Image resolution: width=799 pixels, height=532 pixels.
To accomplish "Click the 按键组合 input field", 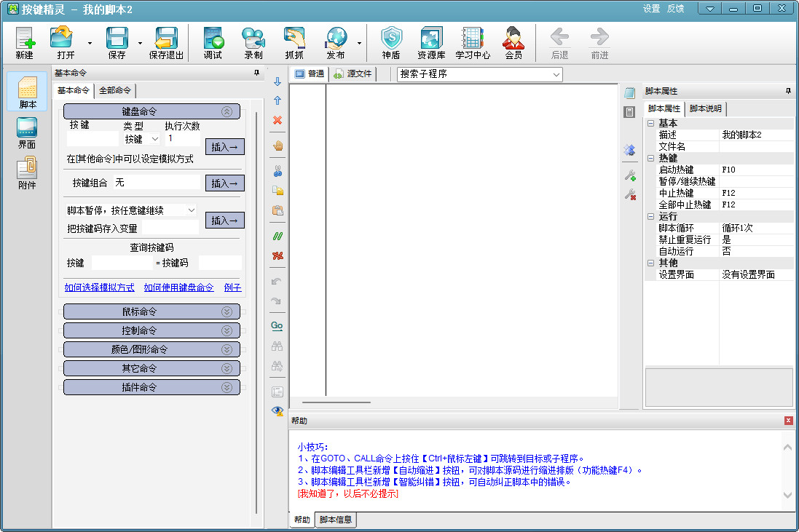I will click(x=157, y=182).
